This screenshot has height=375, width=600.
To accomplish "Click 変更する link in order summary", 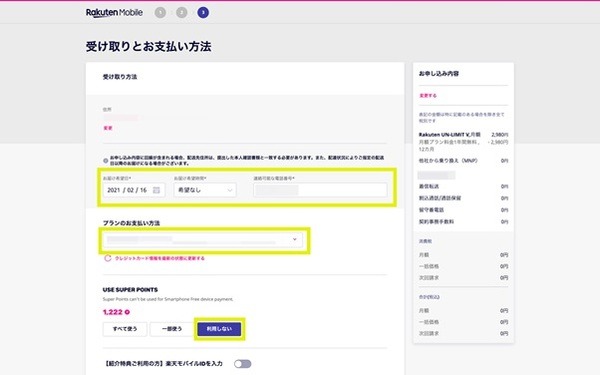I will tap(428, 96).
